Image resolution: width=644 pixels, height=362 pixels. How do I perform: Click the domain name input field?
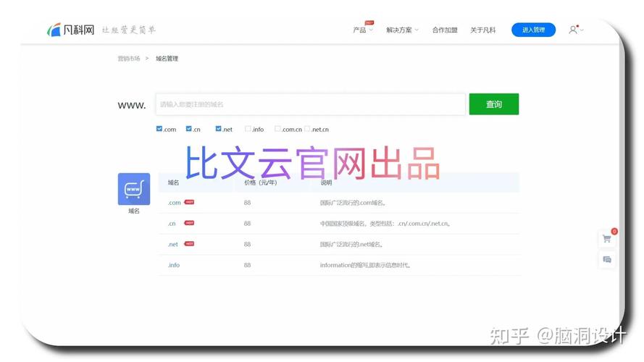point(310,104)
